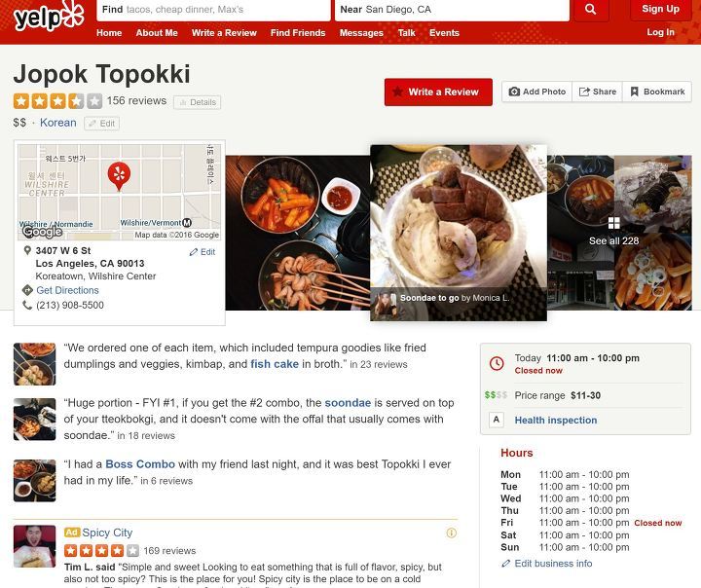This screenshot has height=588, width=701.
Task: Open thumbnail beside the Boss Combo review
Action: click(35, 481)
